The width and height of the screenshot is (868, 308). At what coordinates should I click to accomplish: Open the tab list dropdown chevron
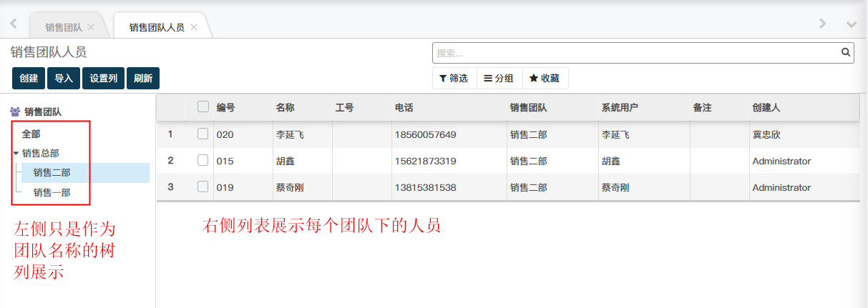tap(851, 24)
